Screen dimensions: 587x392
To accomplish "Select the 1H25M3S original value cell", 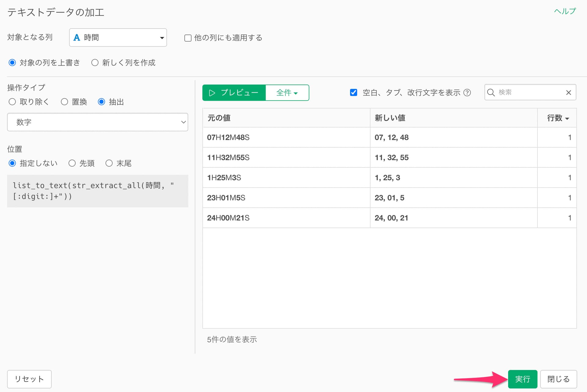I will tap(286, 178).
